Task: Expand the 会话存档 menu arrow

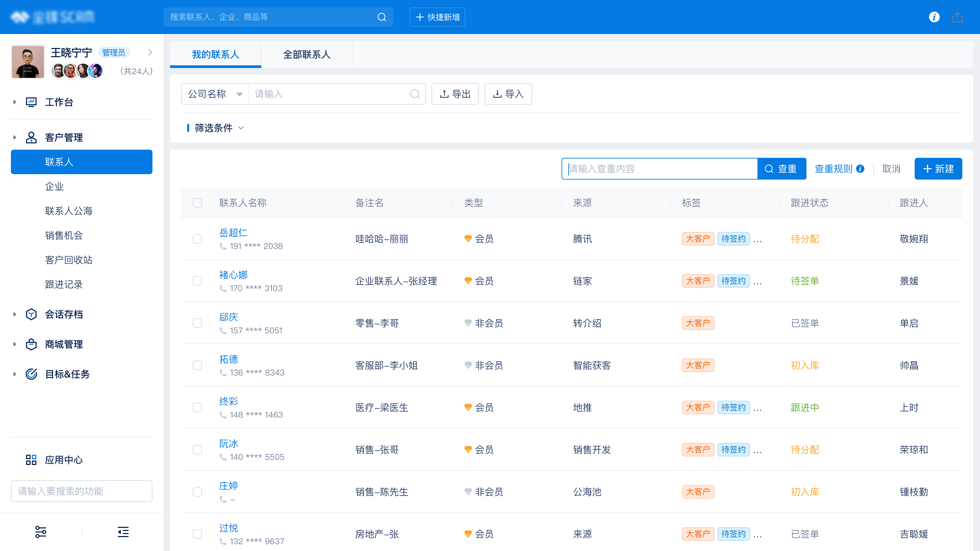Action: [14, 315]
